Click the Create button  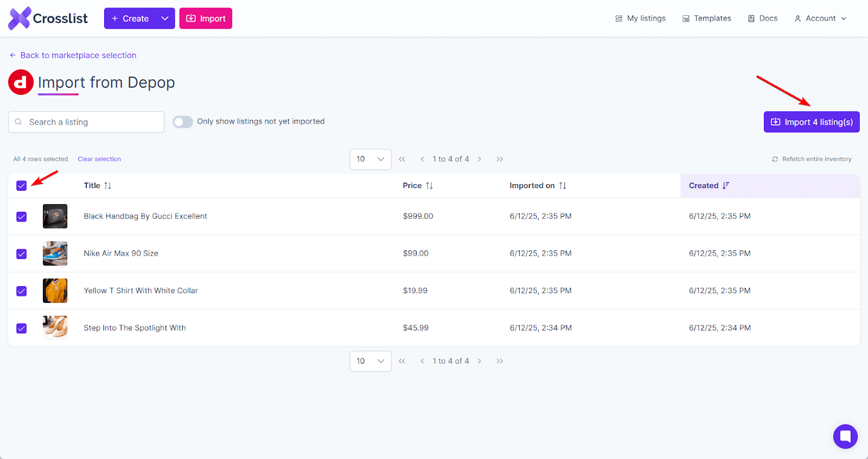[x=130, y=18]
